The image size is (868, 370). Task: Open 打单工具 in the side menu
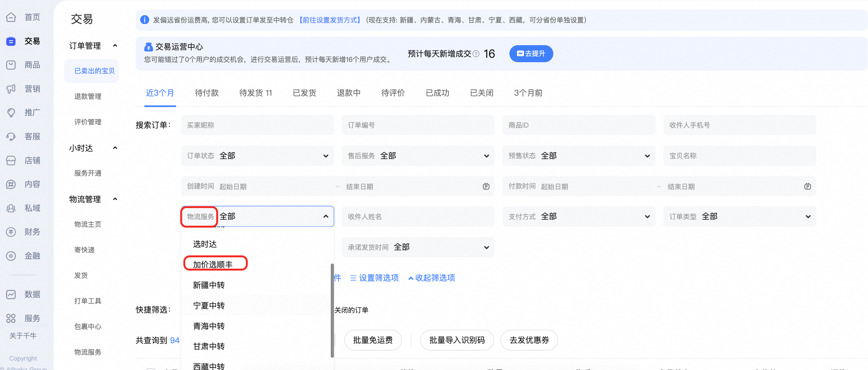coord(88,301)
